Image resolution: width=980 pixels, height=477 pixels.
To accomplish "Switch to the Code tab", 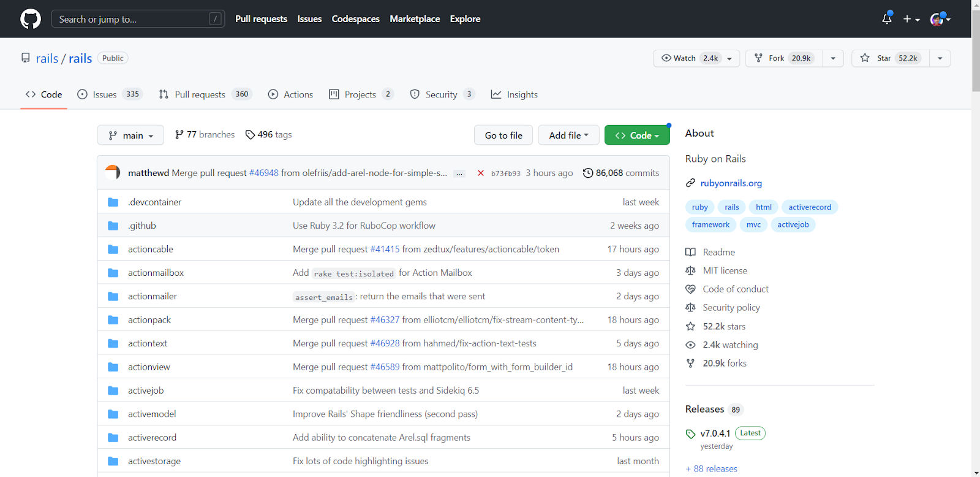I will coord(43,94).
